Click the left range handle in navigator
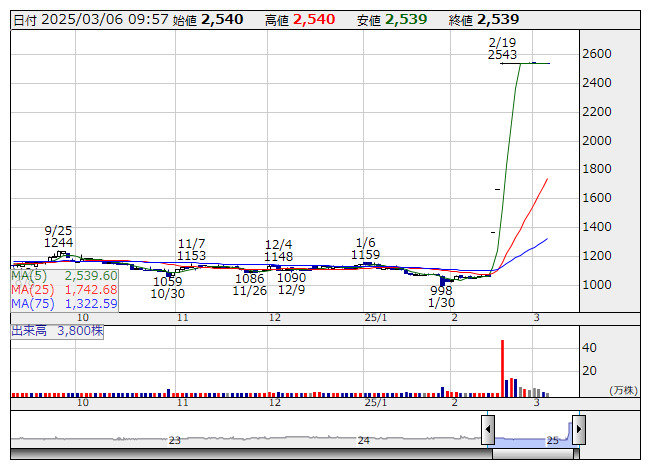 click(x=488, y=429)
